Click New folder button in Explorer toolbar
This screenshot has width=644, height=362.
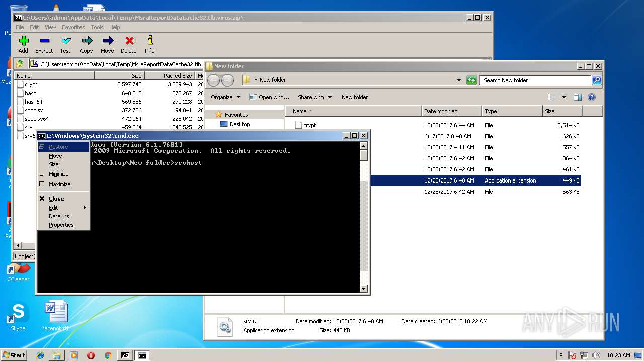(x=355, y=97)
